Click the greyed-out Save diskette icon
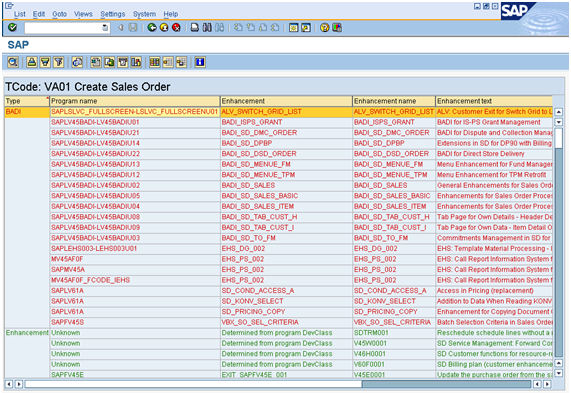 133,28
